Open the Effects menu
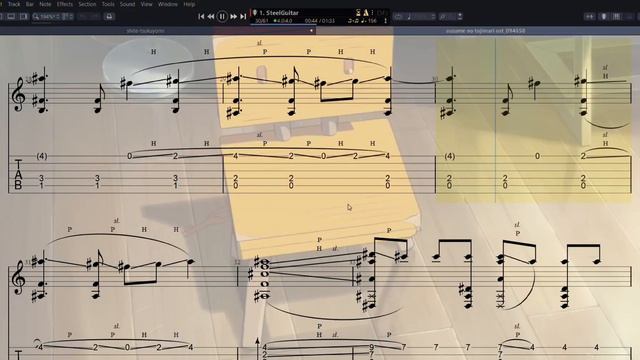 pyautogui.click(x=65, y=4)
